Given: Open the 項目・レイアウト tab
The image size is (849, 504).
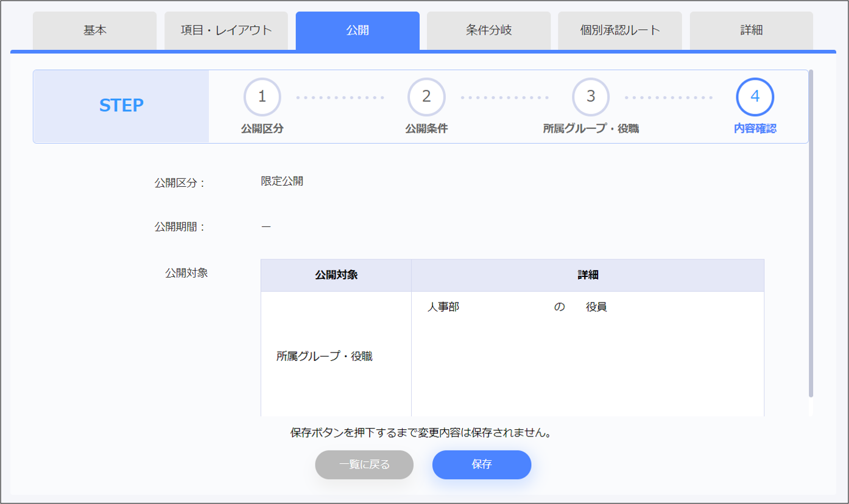Looking at the screenshot, I should [226, 30].
